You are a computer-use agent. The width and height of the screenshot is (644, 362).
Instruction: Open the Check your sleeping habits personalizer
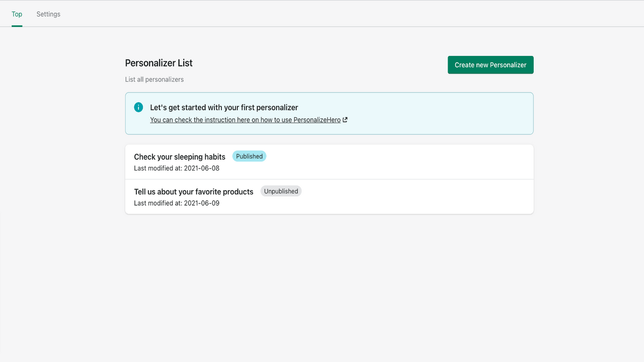click(x=180, y=157)
